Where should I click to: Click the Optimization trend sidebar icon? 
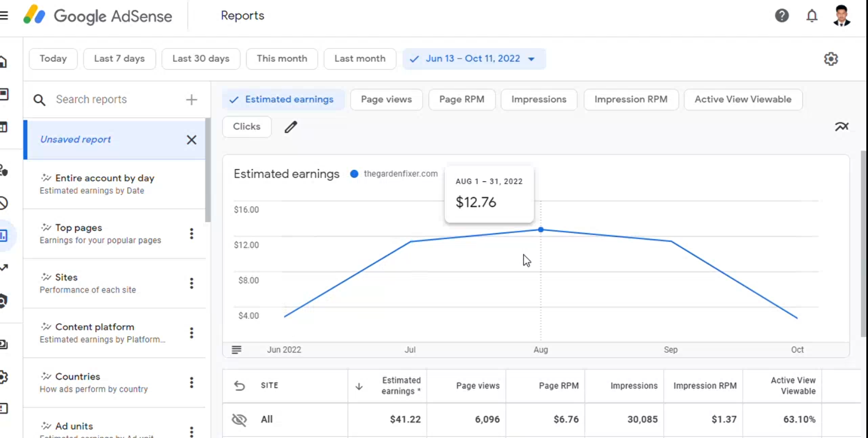3,268
